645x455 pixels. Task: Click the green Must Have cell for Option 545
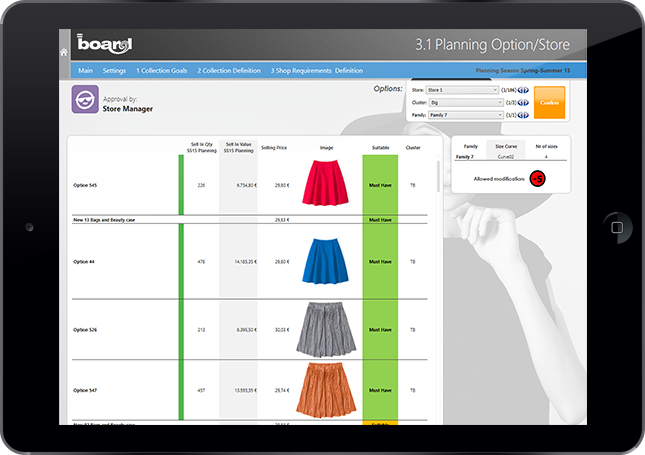click(x=380, y=185)
